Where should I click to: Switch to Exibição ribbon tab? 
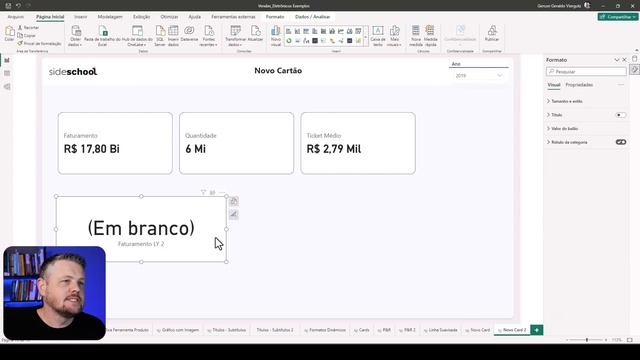click(x=141, y=17)
